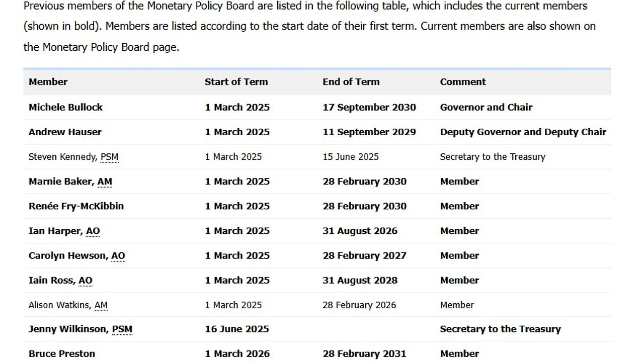Click the AM abbreviation after Alison Watkins

click(101, 305)
